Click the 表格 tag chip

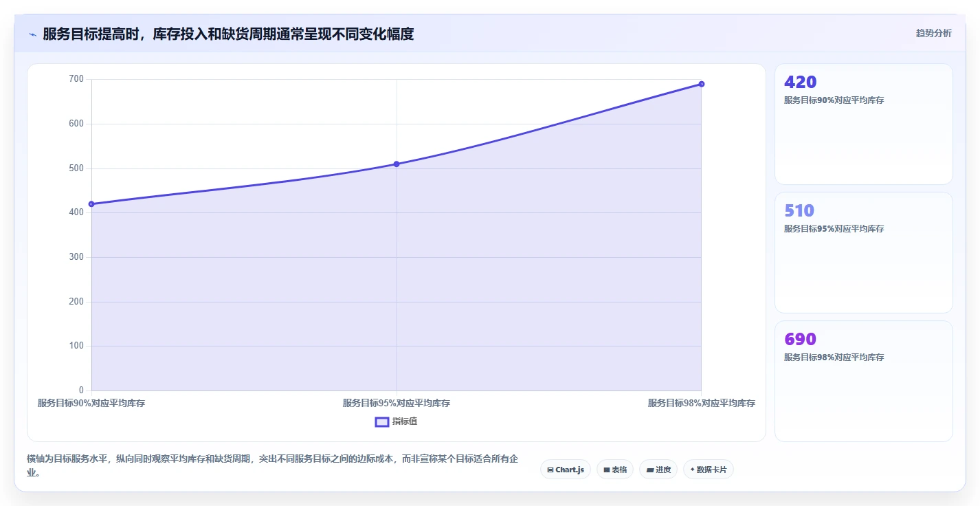(615, 470)
